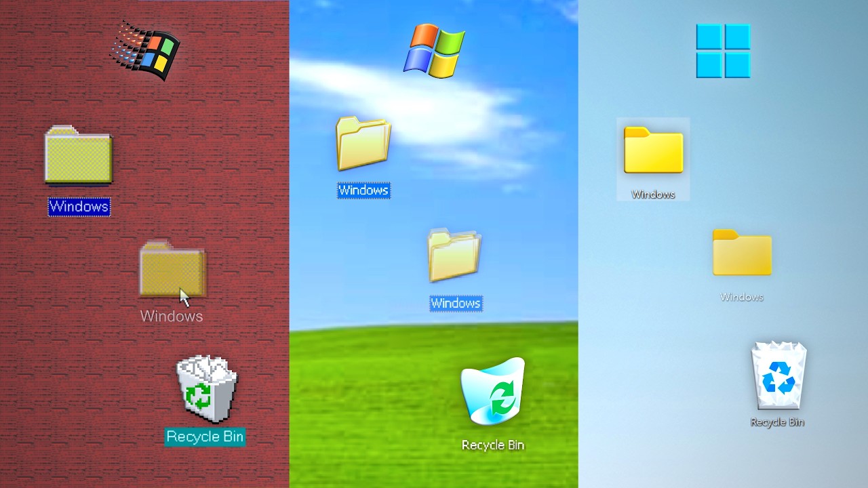Image resolution: width=868 pixels, height=488 pixels.
Task: Click the 'Windows' label under the highlighted Windows 11 folder
Action: [653, 195]
